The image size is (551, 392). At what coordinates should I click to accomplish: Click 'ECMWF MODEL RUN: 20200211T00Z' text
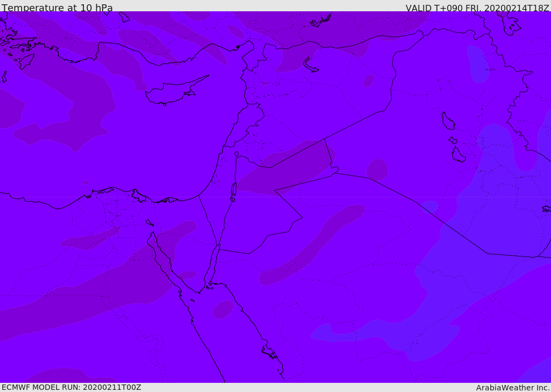pyautogui.click(x=72, y=388)
